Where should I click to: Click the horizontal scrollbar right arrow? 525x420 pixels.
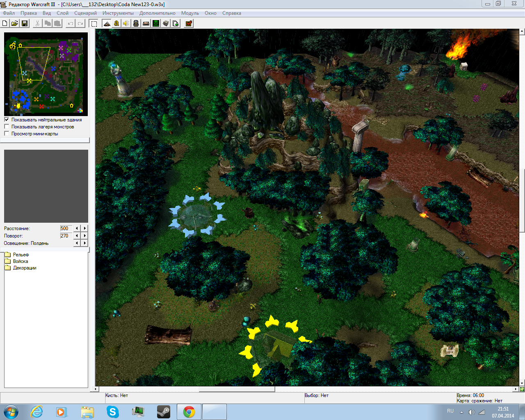(516, 389)
